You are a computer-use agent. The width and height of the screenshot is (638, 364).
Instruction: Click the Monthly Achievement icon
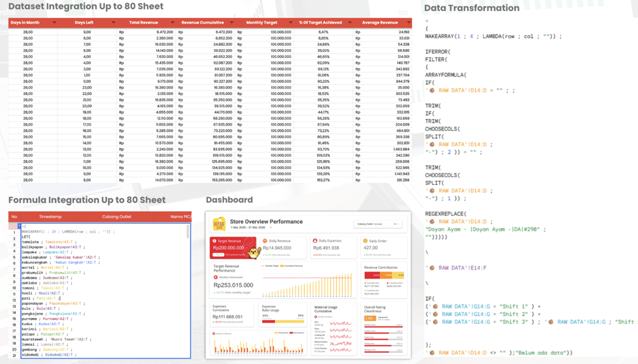click(x=216, y=277)
